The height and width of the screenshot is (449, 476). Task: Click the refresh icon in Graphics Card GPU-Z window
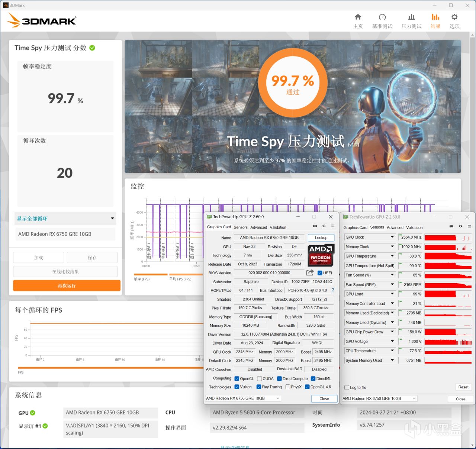324,226
